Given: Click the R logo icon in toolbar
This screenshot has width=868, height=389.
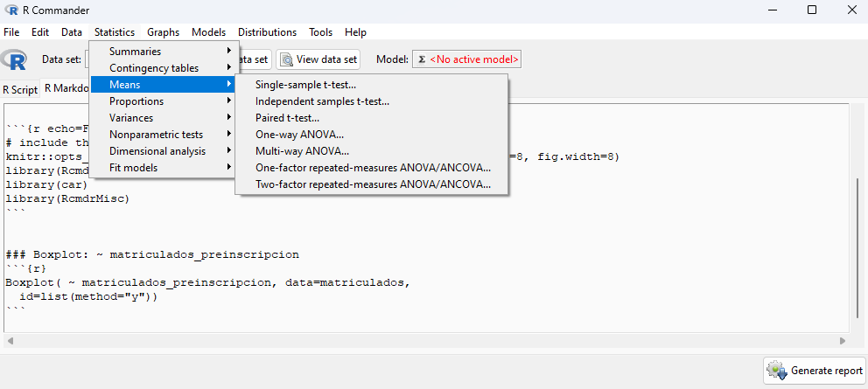Looking at the screenshot, I should click(15, 59).
